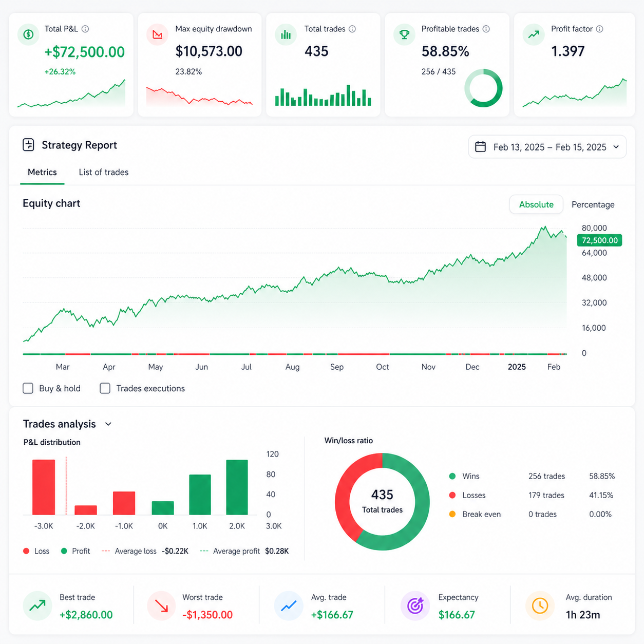
Task: Click the tallest green bar near 2.0K
Action: point(237,487)
